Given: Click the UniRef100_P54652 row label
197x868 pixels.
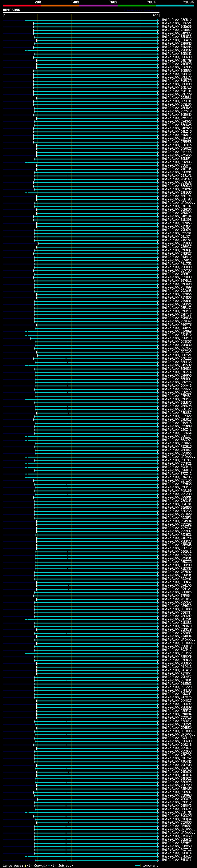Looking at the screenshot, I should pyautogui.click(x=177, y=826).
